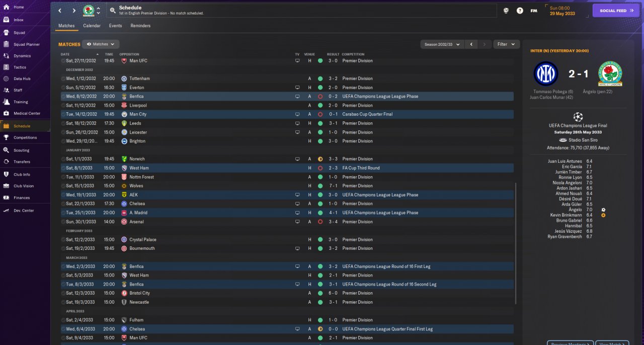The height and width of the screenshot is (345, 644).
Task: Toggle the checkbox for the Man City cup match
Action: 63,114
